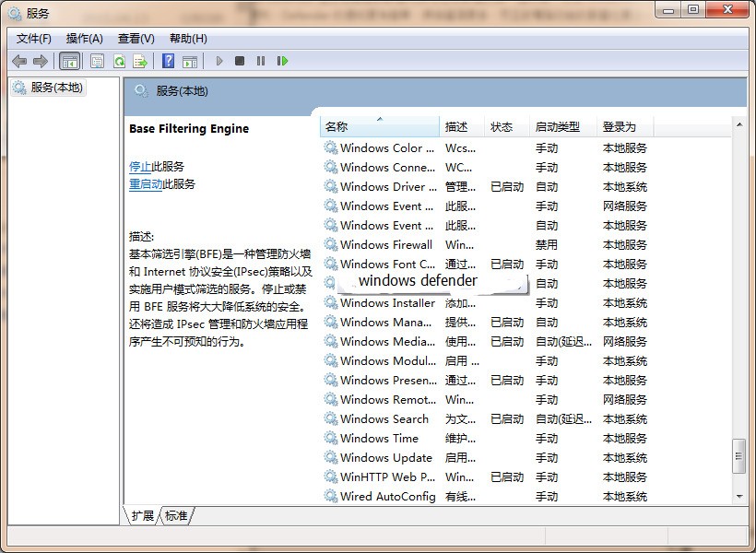Toggle the show/hide action pane icon
Viewport: 756px width, 553px height.
click(190, 61)
